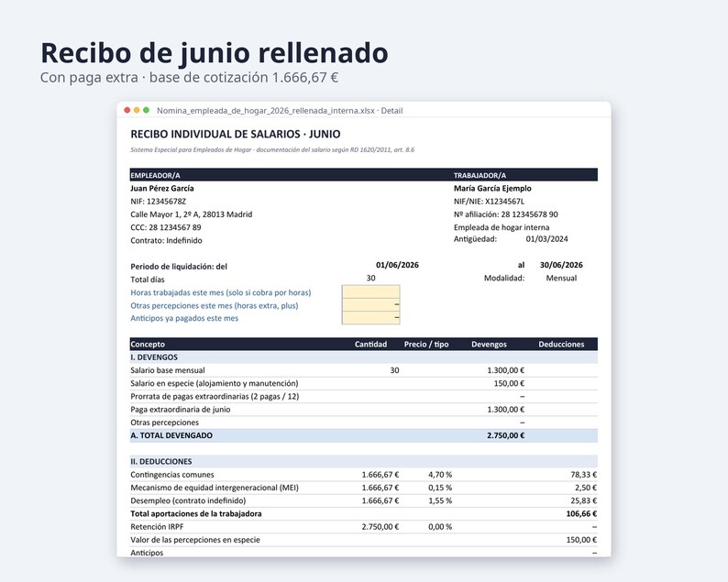Click the 'A. TOTAL DEVENGADO' amount 2.750,00 €

tap(505, 435)
